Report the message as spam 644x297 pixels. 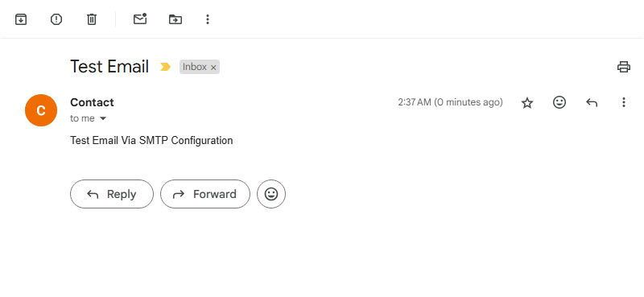[56, 19]
